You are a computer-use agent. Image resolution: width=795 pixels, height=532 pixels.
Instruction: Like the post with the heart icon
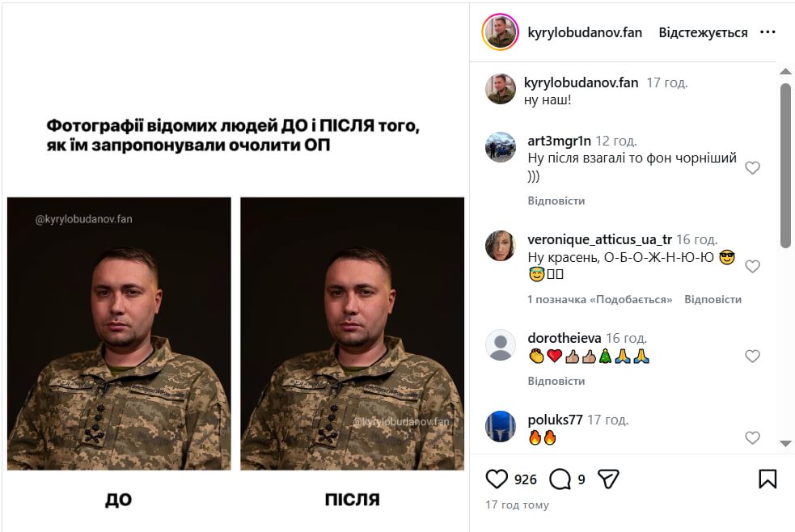(497, 479)
